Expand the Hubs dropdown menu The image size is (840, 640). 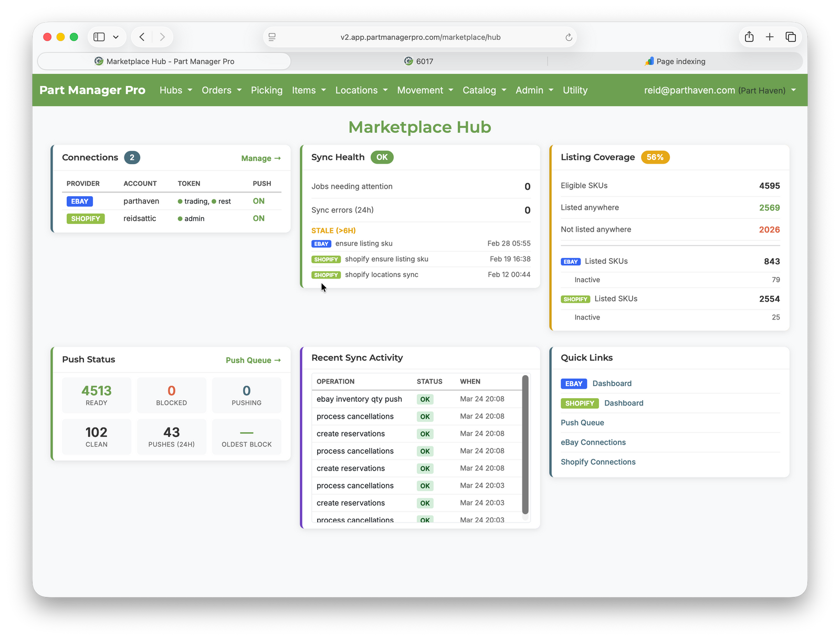(x=176, y=90)
